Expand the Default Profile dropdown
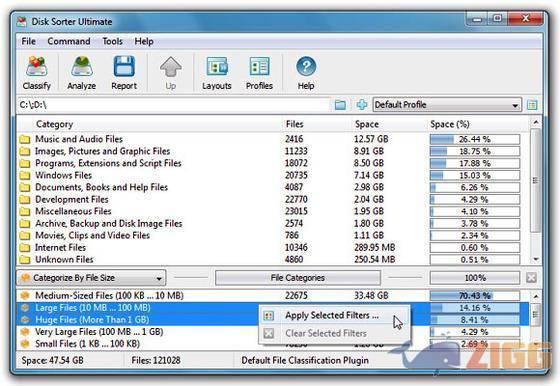Viewport: 560px width, 386px height. pyautogui.click(x=447, y=105)
